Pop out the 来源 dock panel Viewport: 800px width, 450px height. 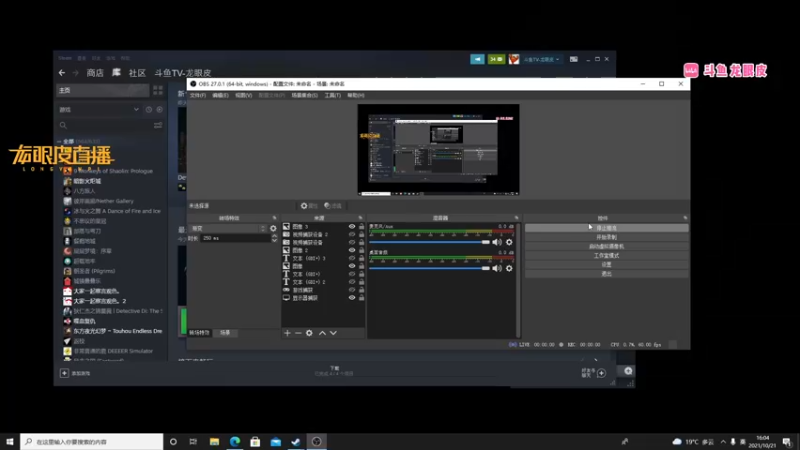(360, 218)
